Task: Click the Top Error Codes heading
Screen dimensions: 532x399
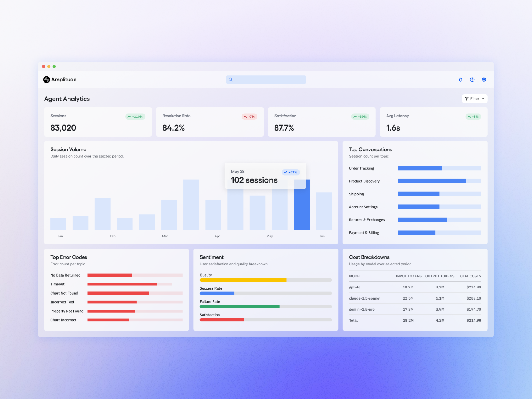Action: (x=69, y=257)
